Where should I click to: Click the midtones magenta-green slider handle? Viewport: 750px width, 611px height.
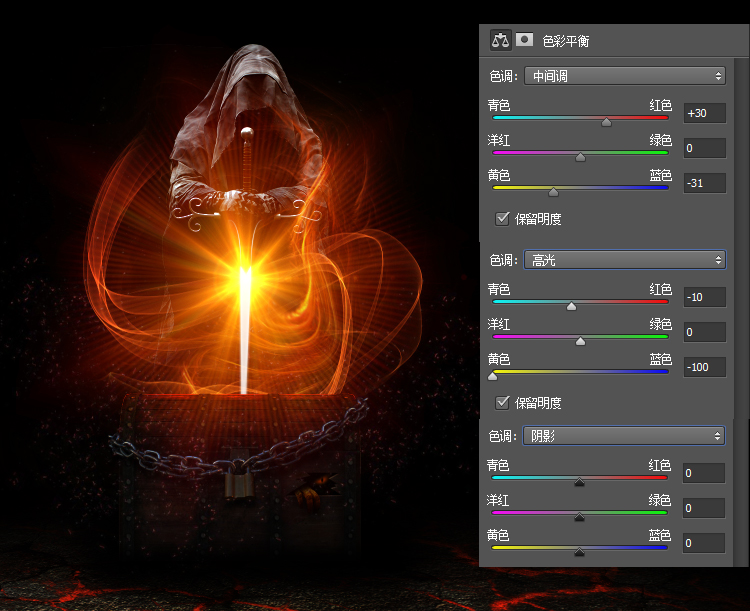click(x=580, y=157)
